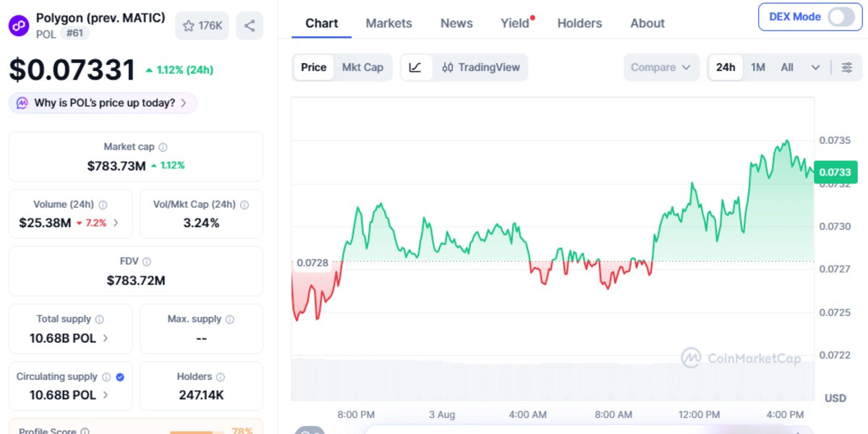Click the $783.73M market cap value

[x=116, y=166]
